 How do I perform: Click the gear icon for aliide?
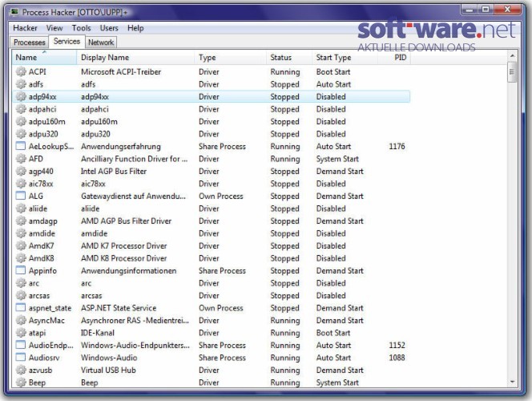coord(21,209)
